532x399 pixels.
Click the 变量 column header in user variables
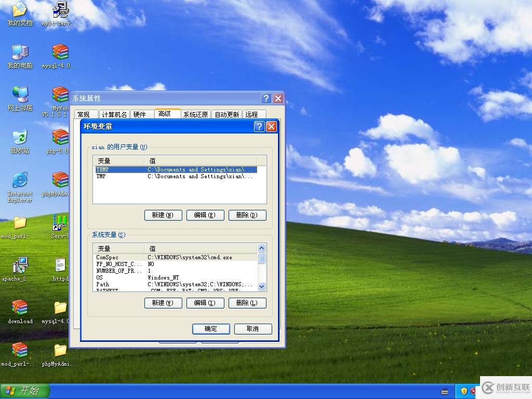pyautogui.click(x=119, y=161)
